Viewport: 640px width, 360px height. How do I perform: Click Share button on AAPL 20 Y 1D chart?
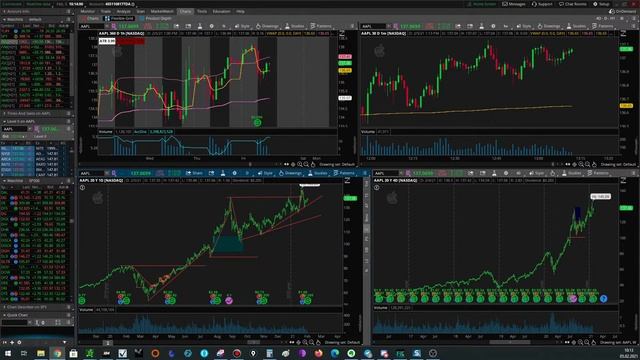click(x=194, y=173)
